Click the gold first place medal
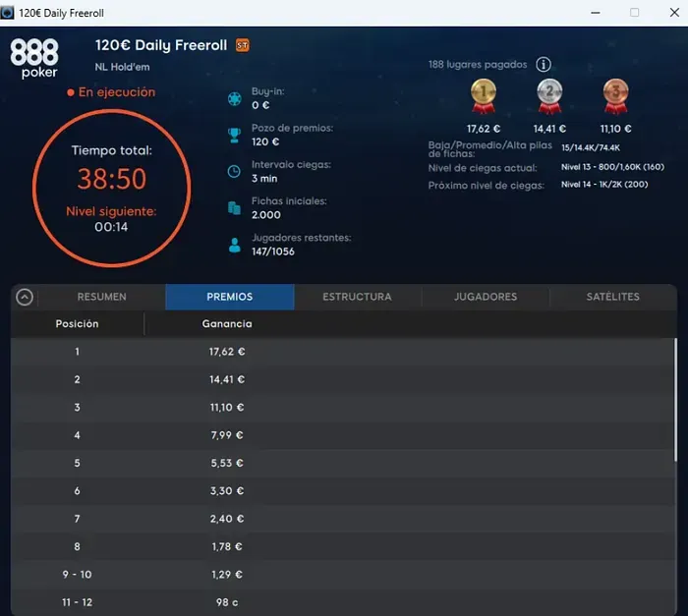The image size is (688, 616). point(484,96)
